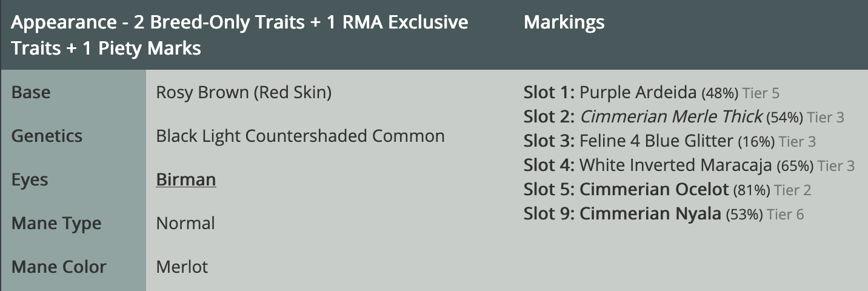Click the Tier 5 label on Slot 1
868x291 pixels.
click(x=761, y=93)
